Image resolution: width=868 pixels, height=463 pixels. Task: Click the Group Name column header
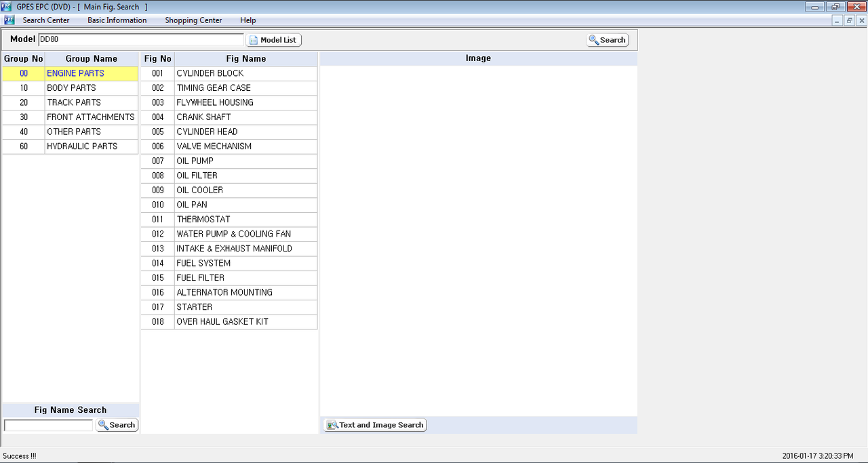[92, 59]
